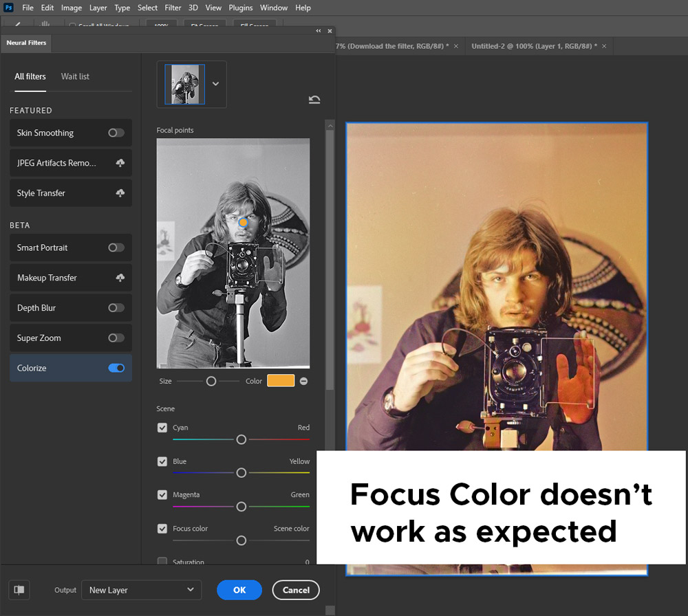The image size is (688, 616).
Task: Enable the Skin Smoothing toggle
Action: pos(116,133)
